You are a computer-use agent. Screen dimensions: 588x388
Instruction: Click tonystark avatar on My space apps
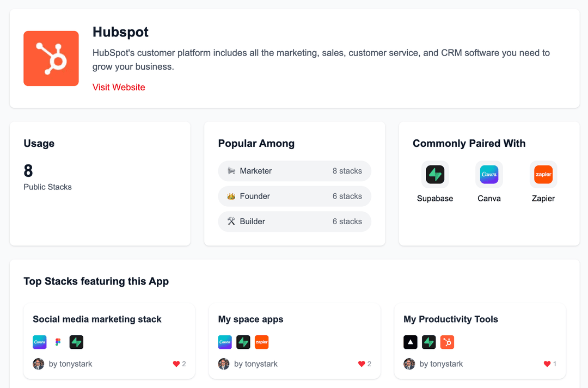[x=224, y=364]
